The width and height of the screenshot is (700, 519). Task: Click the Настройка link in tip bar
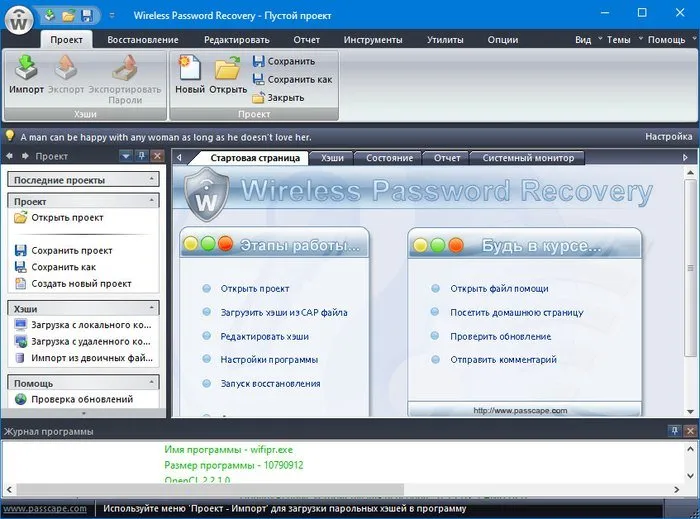pyautogui.click(x=668, y=137)
